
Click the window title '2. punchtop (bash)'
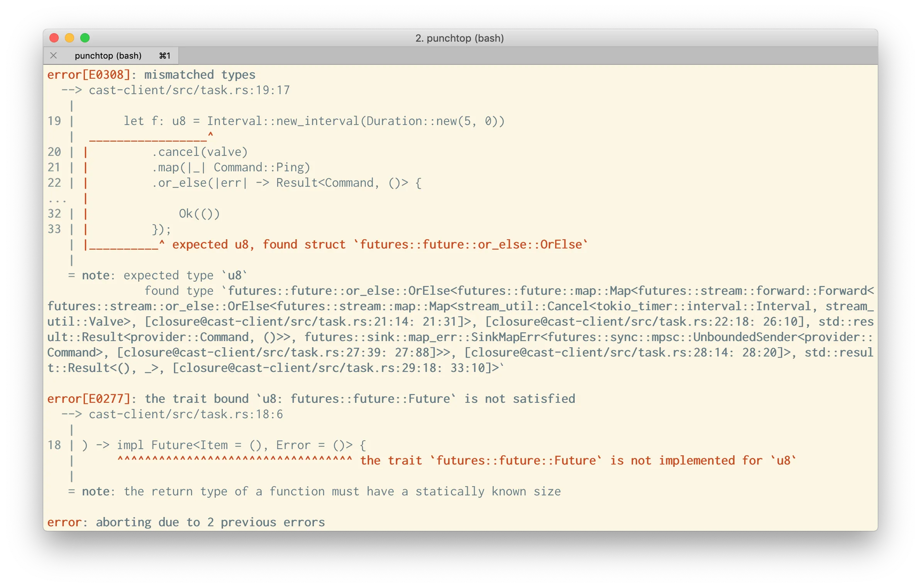(x=459, y=38)
